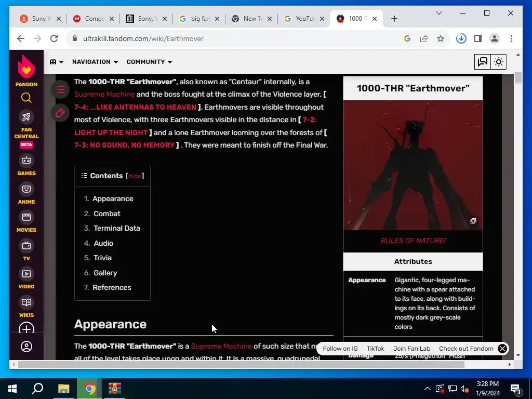532x399 pixels.
Task: Open the Chrome downloads icon
Action: click(461, 38)
